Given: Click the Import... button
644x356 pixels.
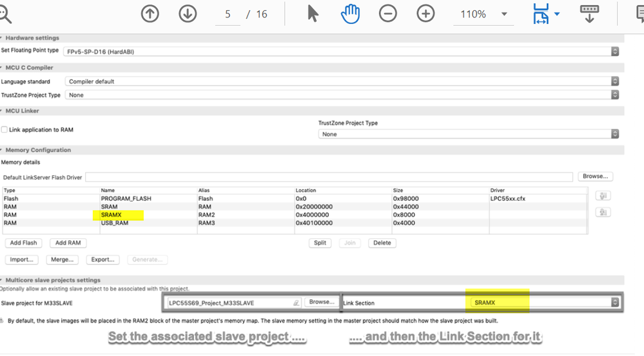Looking at the screenshot, I should tap(22, 259).
